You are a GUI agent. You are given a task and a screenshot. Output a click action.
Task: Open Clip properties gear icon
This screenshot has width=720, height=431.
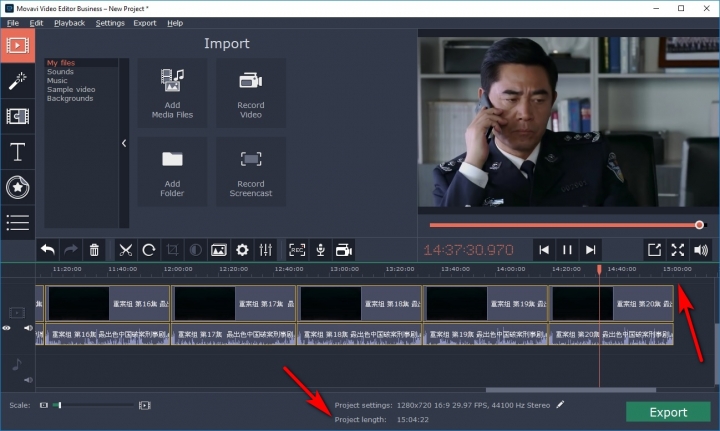click(x=242, y=250)
